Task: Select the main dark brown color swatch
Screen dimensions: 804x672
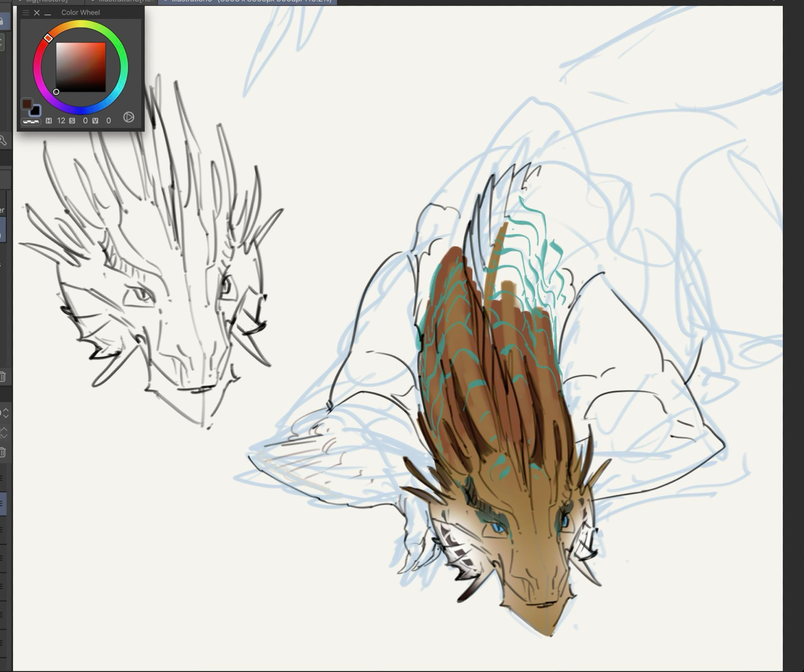Action: (x=27, y=104)
